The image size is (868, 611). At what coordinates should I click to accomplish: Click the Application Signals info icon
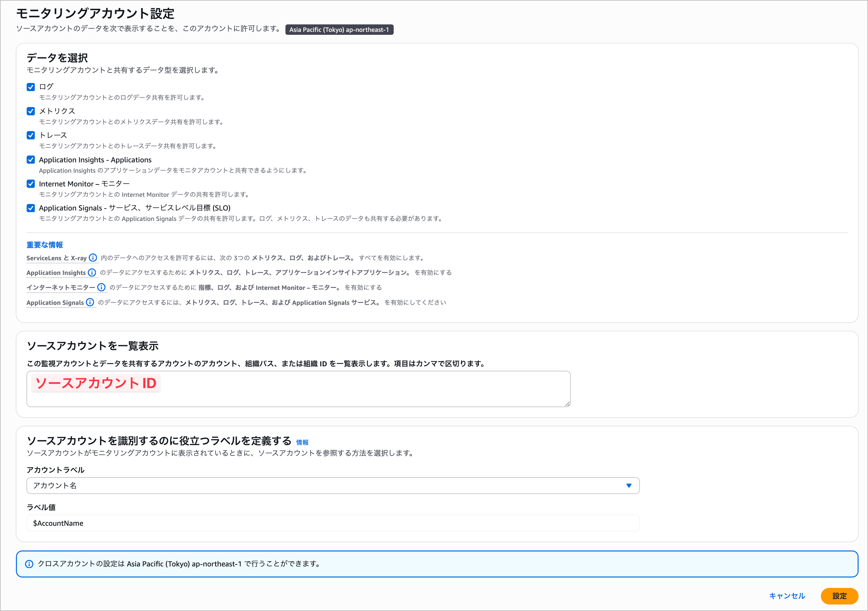click(90, 303)
